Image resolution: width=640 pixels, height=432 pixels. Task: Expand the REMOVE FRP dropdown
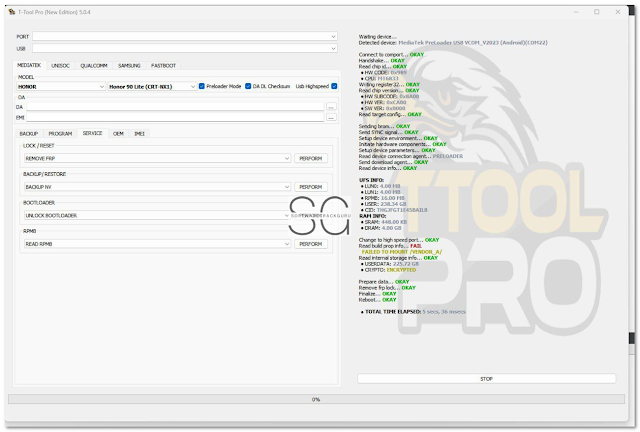pos(157,158)
